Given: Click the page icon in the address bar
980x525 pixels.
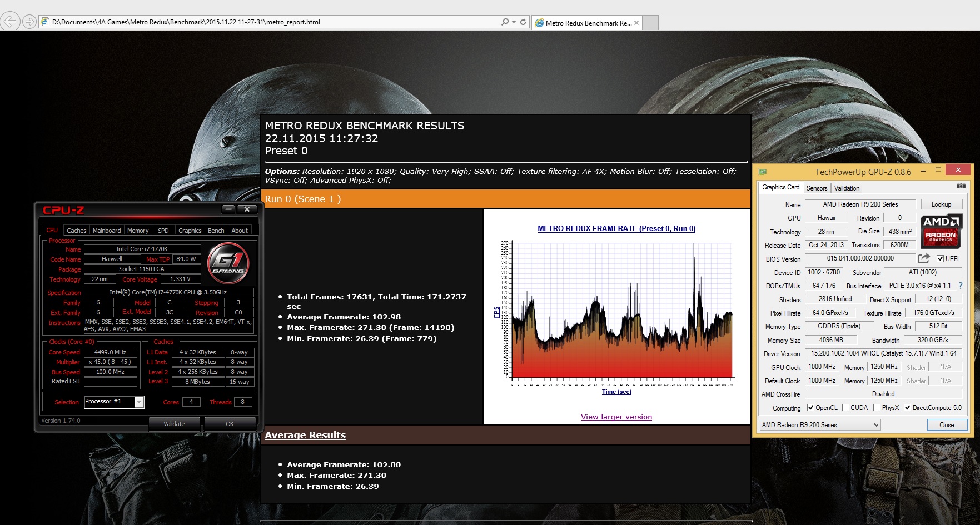Looking at the screenshot, I should [45, 22].
